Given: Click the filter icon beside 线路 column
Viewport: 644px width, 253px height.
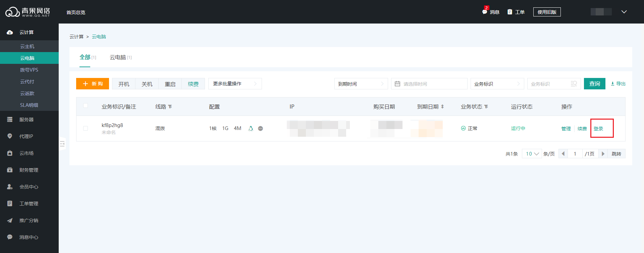Looking at the screenshot, I should [170, 107].
